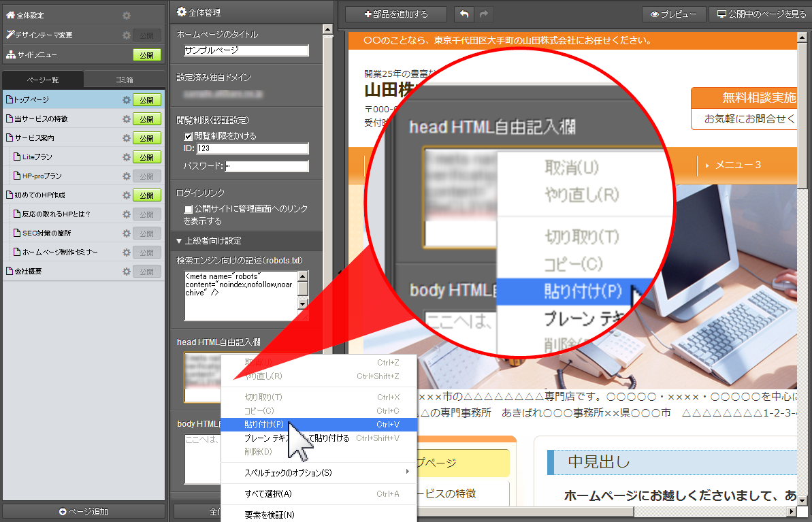Open settings gear for 会社概要

(127, 272)
